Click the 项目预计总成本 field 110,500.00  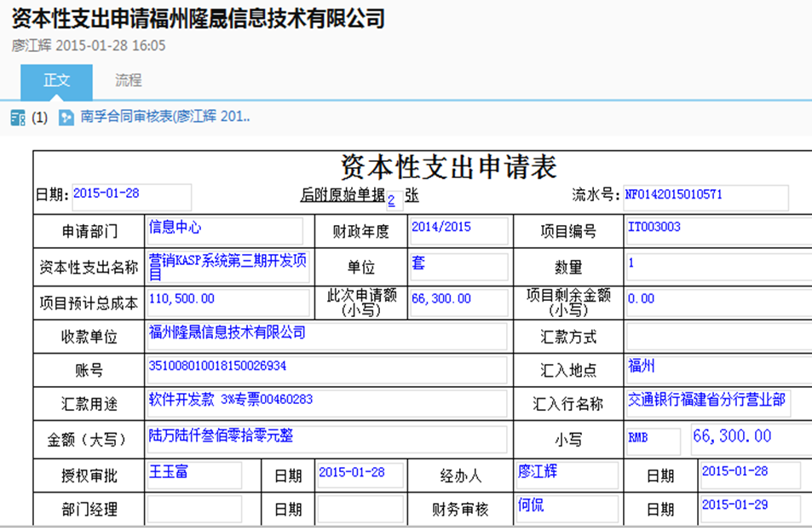228,302
